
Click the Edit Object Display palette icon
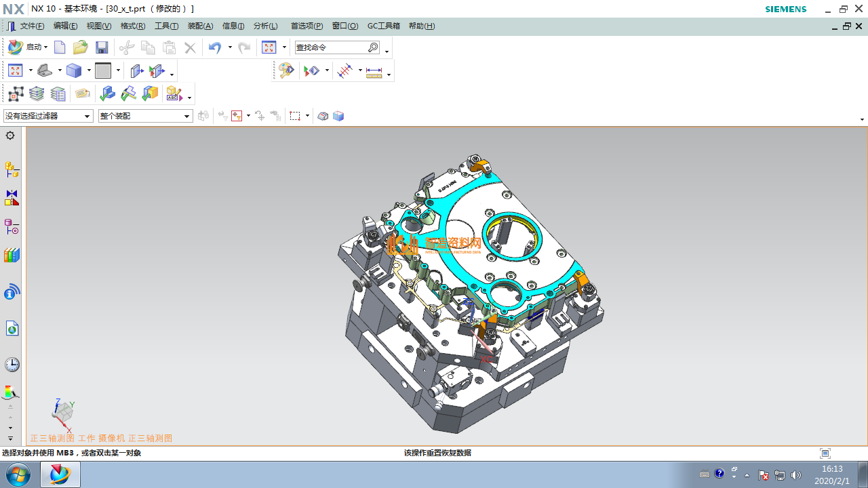286,70
